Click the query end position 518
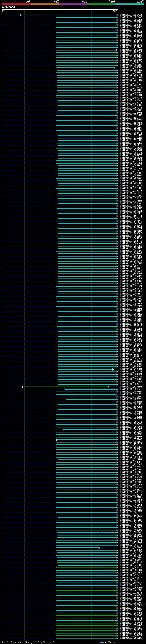The height and width of the screenshot is (644, 146). click(115, 11)
